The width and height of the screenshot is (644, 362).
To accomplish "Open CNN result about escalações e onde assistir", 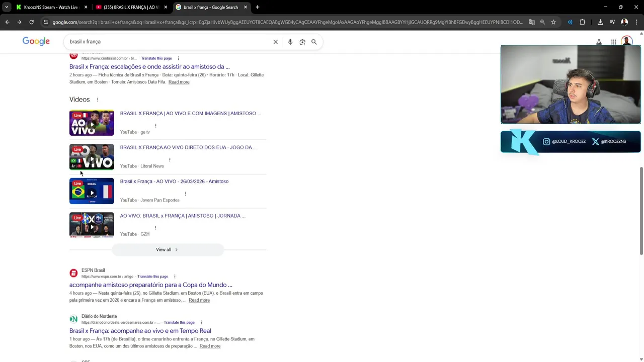I will coord(149,66).
